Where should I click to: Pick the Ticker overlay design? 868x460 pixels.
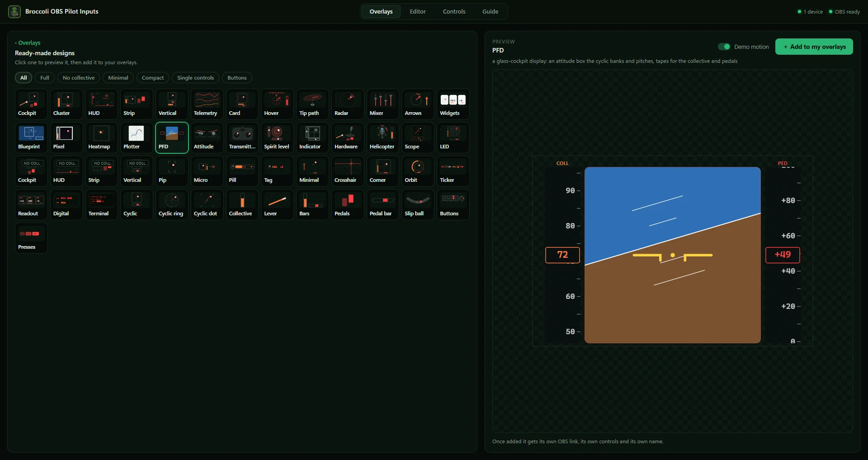click(x=453, y=171)
